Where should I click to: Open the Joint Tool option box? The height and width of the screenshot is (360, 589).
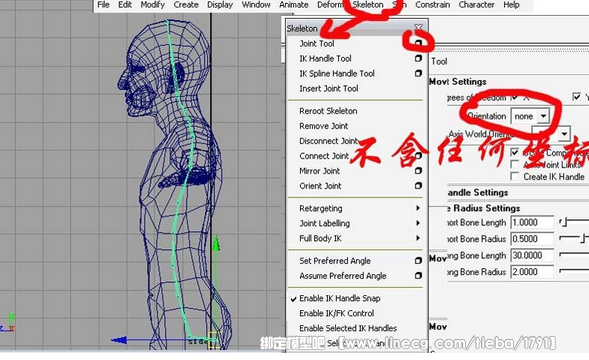[418, 43]
